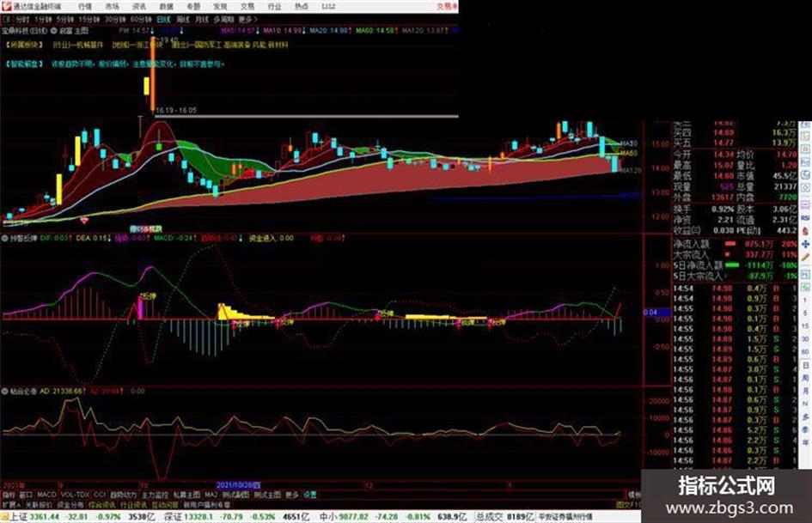The image size is (812, 523).
Task: Click the sidebar 周 period shortcut
Action: pos(805,378)
